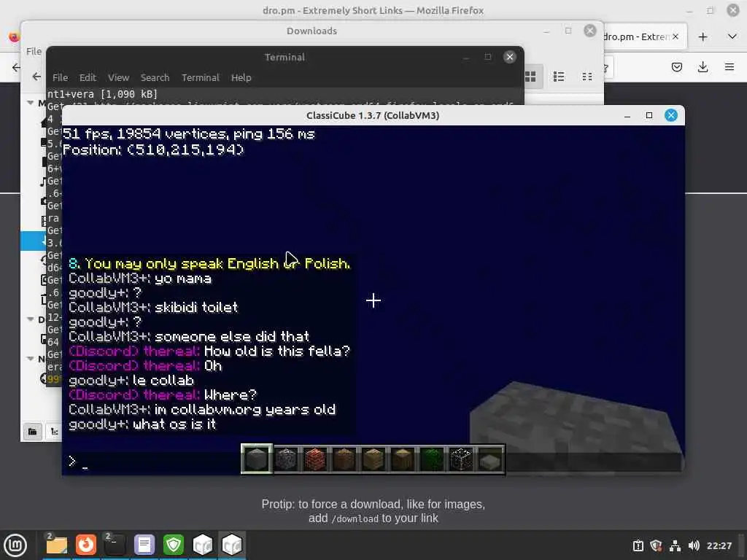Switch to the active ClassiCube taskbar entry
Image resolution: width=747 pixels, height=560 pixels.
pyautogui.click(x=232, y=545)
